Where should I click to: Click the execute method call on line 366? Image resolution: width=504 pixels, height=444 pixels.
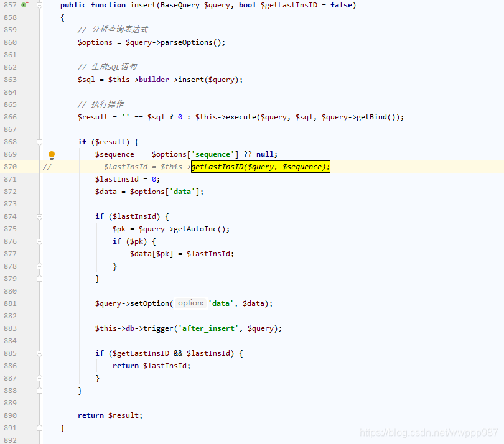(241, 117)
